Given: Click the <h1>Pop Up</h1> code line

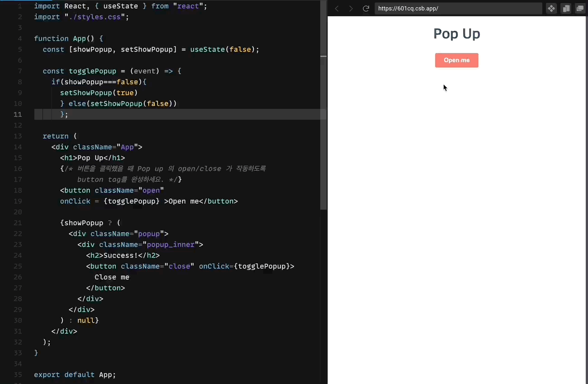Looking at the screenshot, I should (92, 158).
